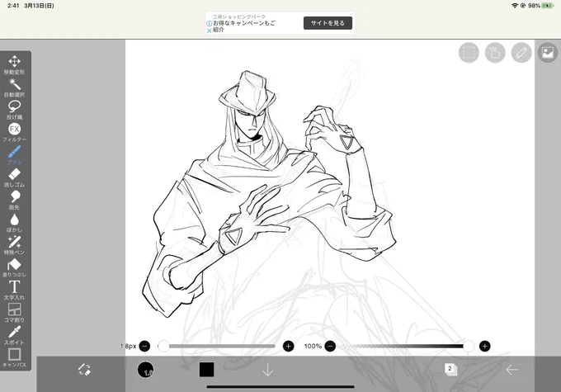The image size is (561, 392).
Task: Toggle brush and eraser switch icon
Action: pyautogui.click(x=84, y=370)
